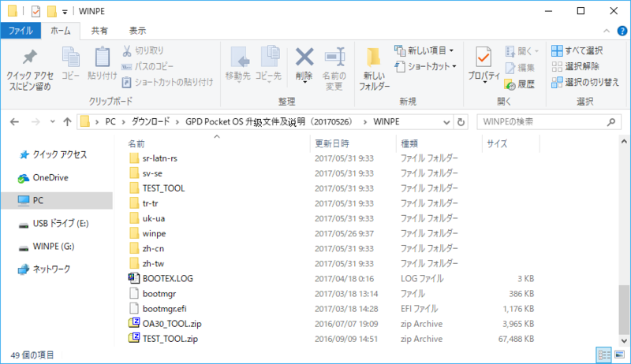Image resolution: width=631 pixels, height=364 pixels.
Task: Click the scroll up arrow of file list
Action: pyautogui.click(x=624, y=141)
